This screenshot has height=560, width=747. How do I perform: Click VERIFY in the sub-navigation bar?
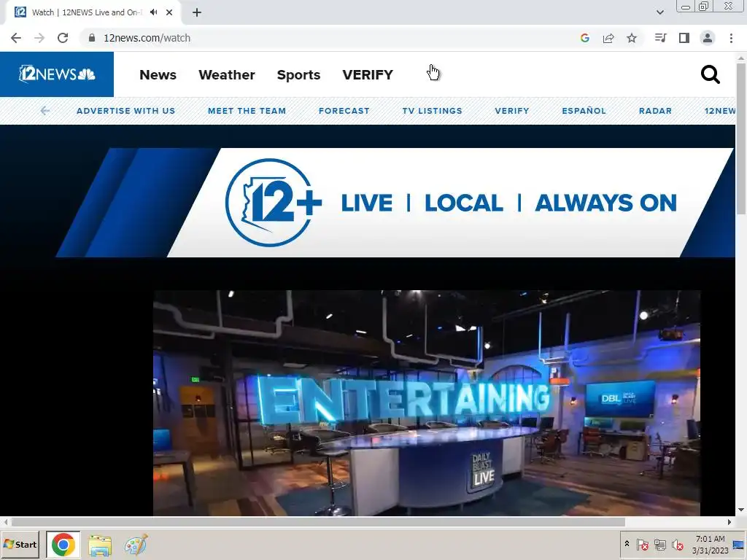click(511, 111)
